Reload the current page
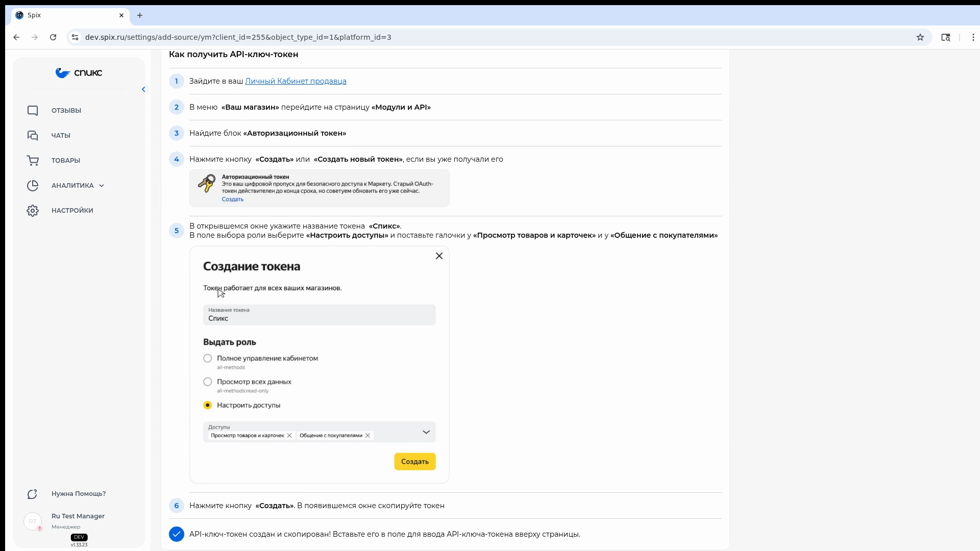This screenshot has width=980, height=551. pyautogui.click(x=53, y=37)
